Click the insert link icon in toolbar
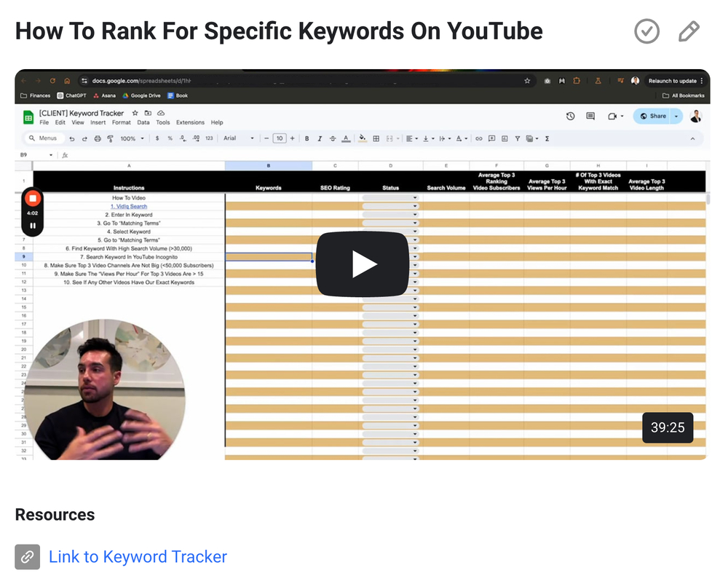 coord(479,138)
